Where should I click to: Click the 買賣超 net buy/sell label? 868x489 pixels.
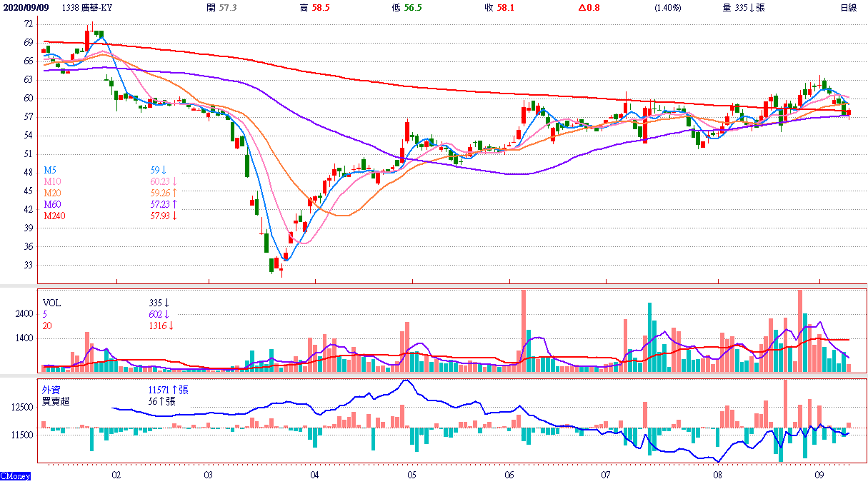56,401
